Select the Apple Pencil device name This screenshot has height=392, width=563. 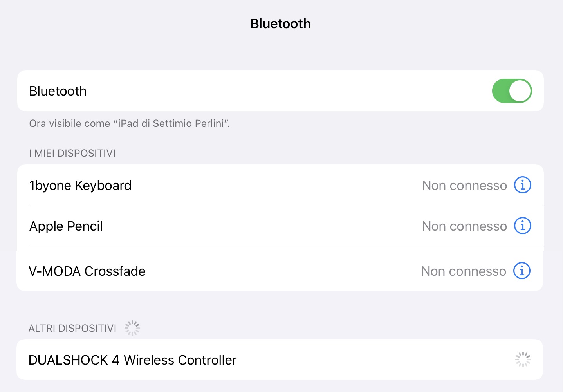(x=66, y=226)
